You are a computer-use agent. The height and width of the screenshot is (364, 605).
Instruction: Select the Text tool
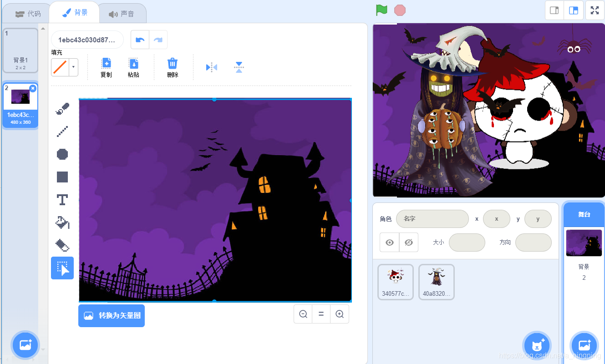[62, 200]
